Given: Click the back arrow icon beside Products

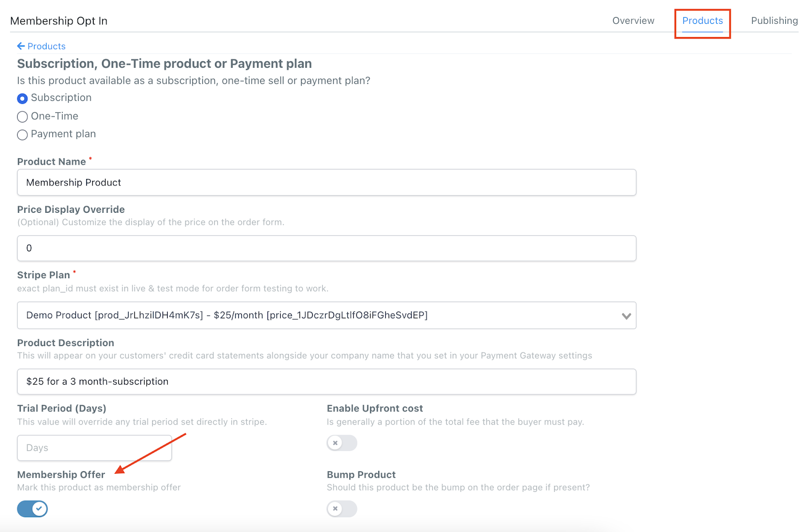Looking at the screenshot, I should pyautogui.click(x=21, y=46).
